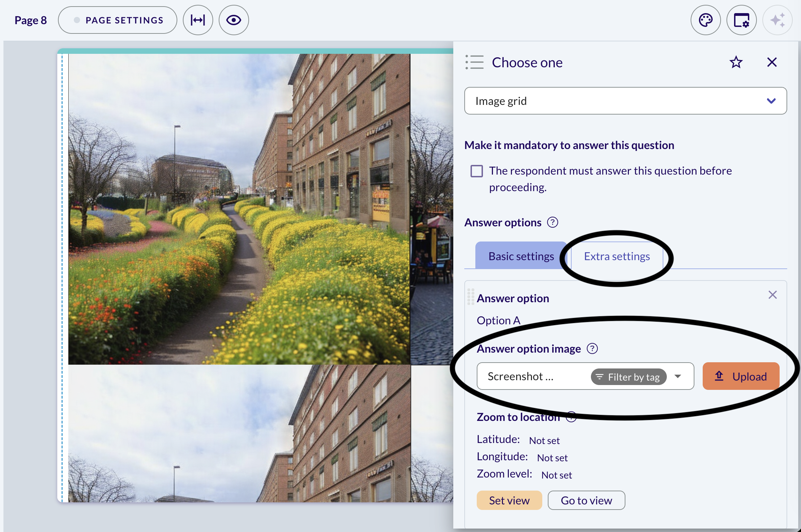Preview the page with the eye icon
This screenshot has height=532, width=801.
point(234,20)
